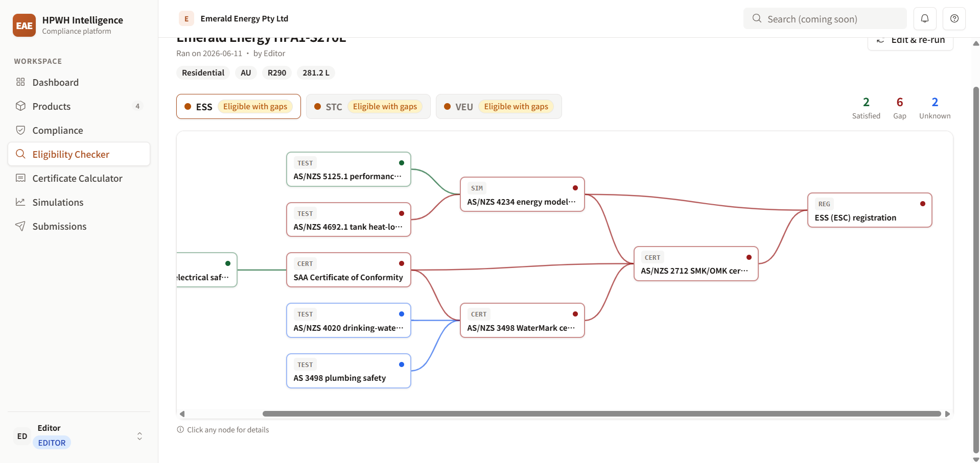Click the Submissions paper-plane icon
The height and width of the screenshot is (463, 980).
20,226
